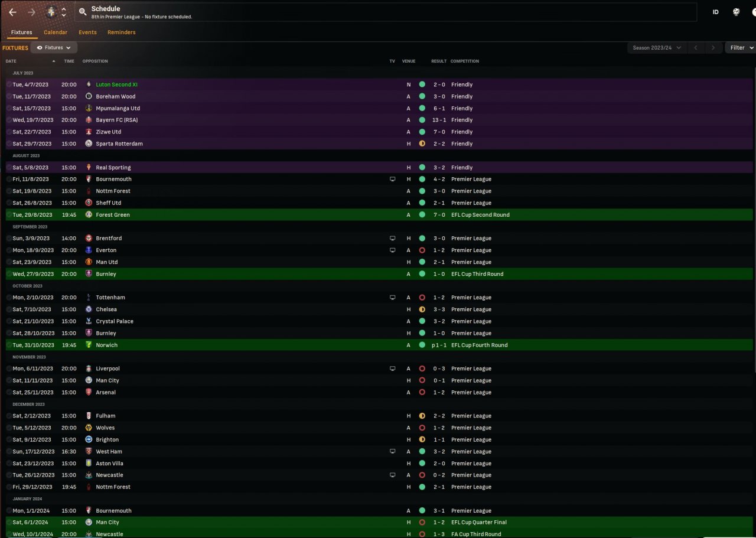Click the Man Utd club badge
Image resolution: width=756 pixels, height=538 pixels.
[x=89, y=262]
